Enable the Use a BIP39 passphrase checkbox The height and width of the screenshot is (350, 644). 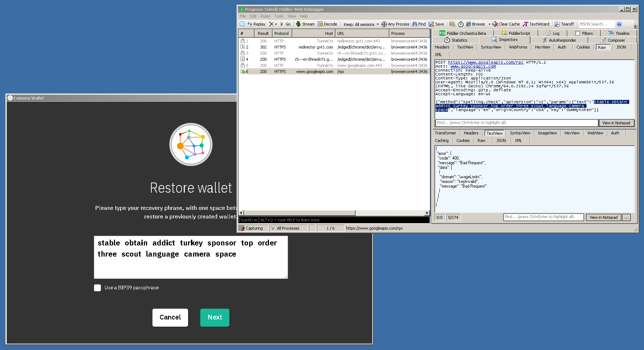[x=97, y=287]
